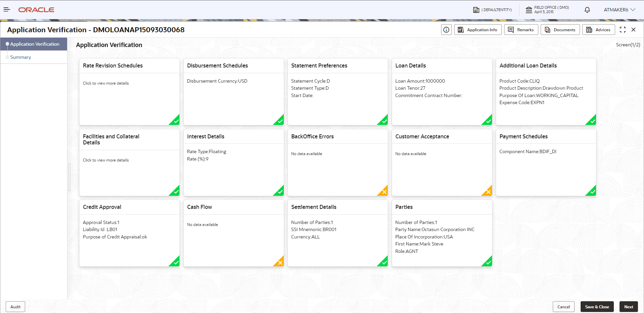The height and width of the screenshot is (313, 644).
Task: Open the hamburger navigation menu
Action: (7, 10)
